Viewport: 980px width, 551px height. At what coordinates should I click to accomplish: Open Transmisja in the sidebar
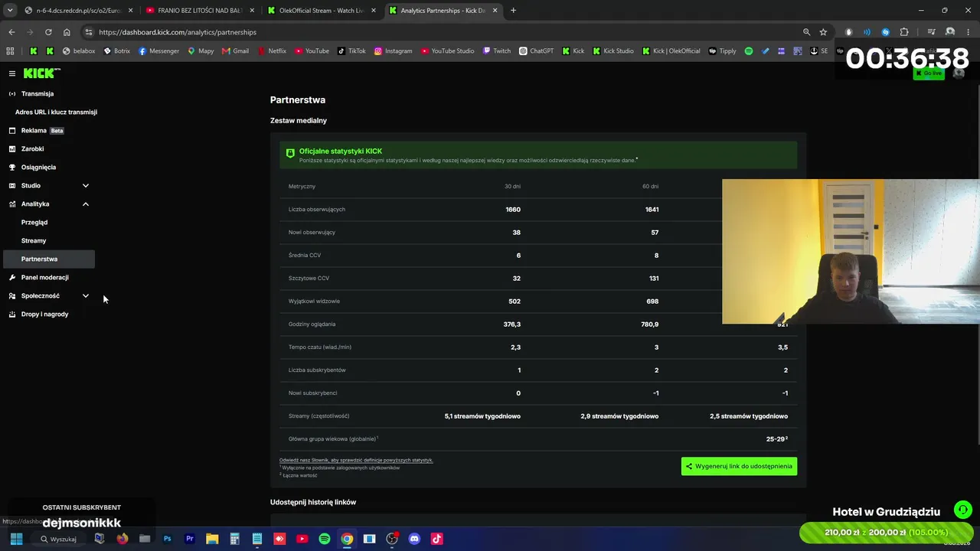(x=38, y=93)
